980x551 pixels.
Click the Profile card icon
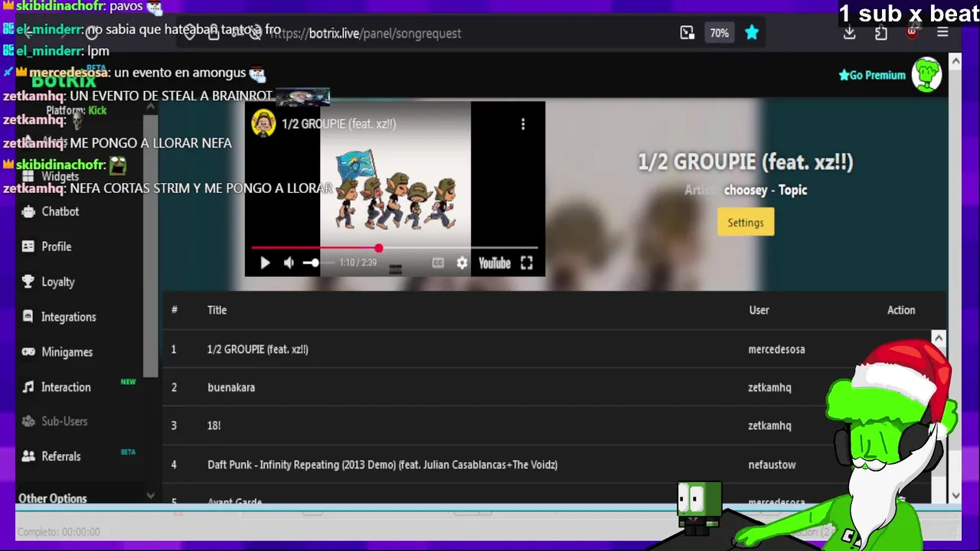click(28, 246)
